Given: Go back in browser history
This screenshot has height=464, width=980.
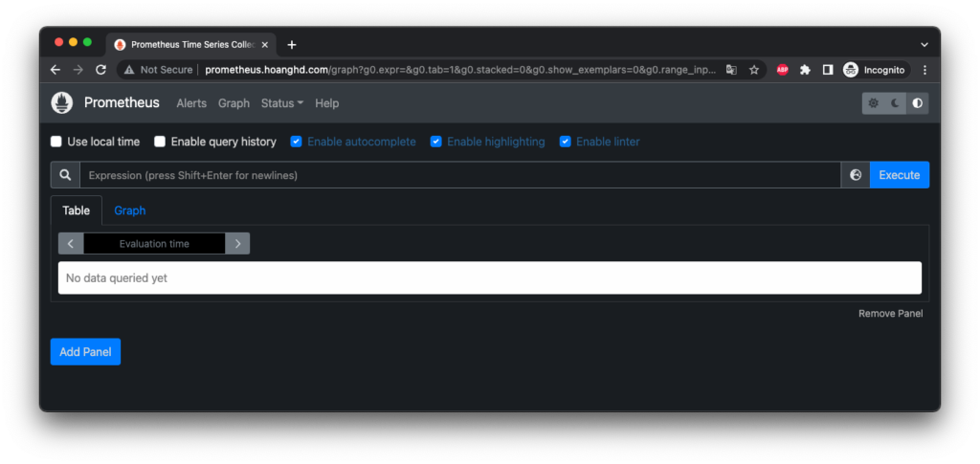Looking at the screenshot, I should pos(55,70).
